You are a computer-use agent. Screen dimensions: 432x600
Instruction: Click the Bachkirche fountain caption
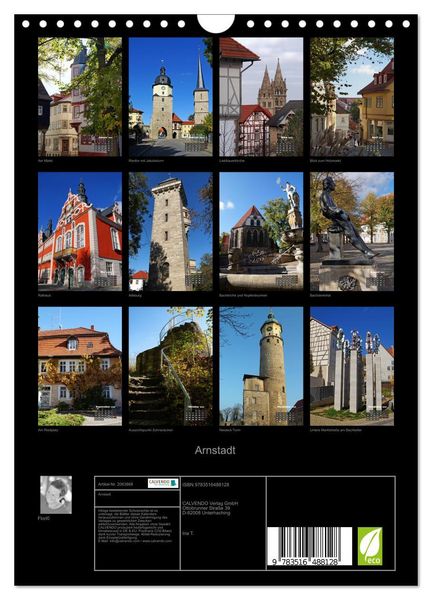(x=243, y=295)
